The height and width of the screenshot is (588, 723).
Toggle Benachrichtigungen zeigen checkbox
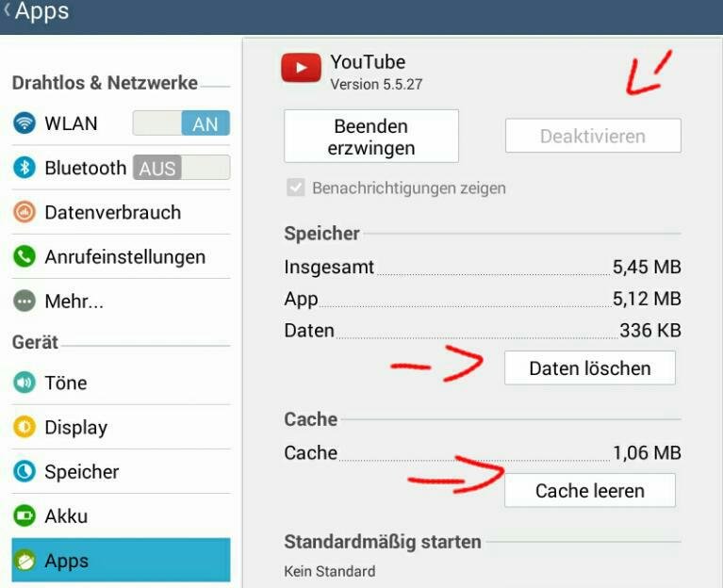tap(296, 188)
